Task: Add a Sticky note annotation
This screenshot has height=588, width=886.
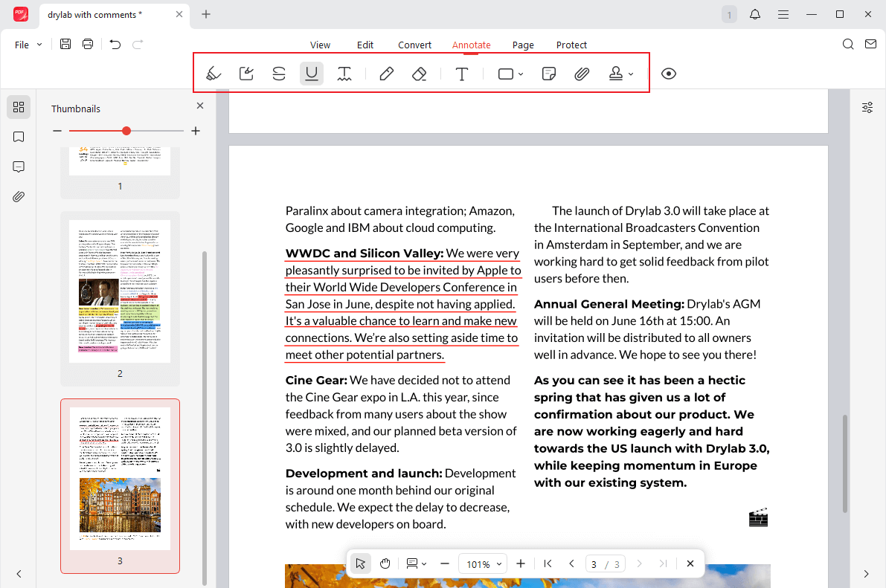Action: point(548,73)
